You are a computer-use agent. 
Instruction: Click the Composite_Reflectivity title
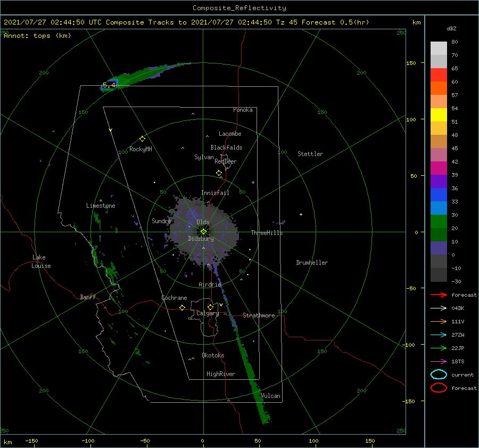(240, 8)
